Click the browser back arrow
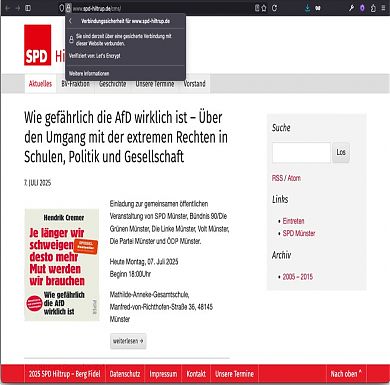Image resolution: width=390 pixels, height=385 pixels. click(7, 8)
